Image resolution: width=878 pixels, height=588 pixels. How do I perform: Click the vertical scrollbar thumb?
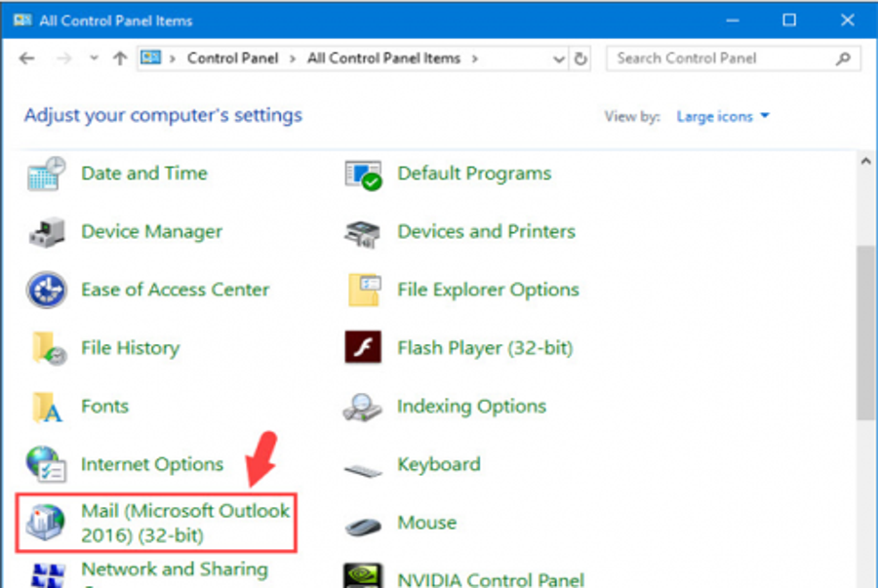click(865, 332)
